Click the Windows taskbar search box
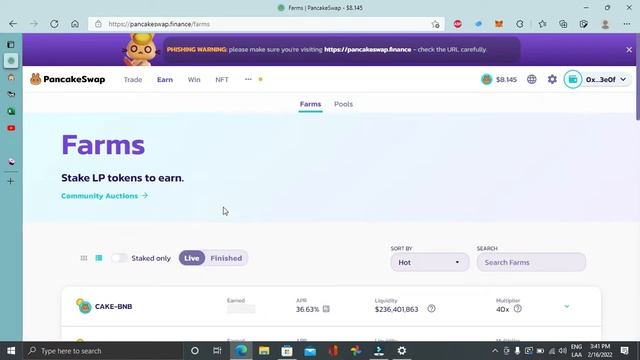Image resolution: width=640 pixels, height=360 pixels. (102, 351)
